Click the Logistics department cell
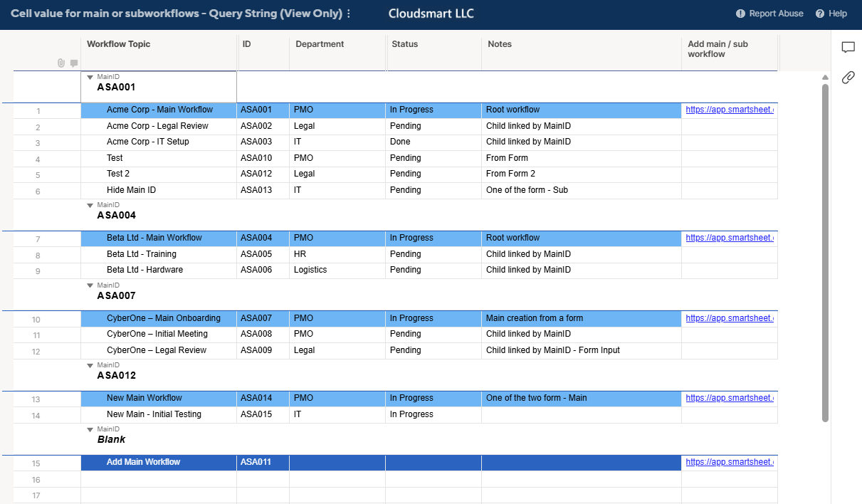This screenshot has height=504, width=862. (x=337, y=270)
